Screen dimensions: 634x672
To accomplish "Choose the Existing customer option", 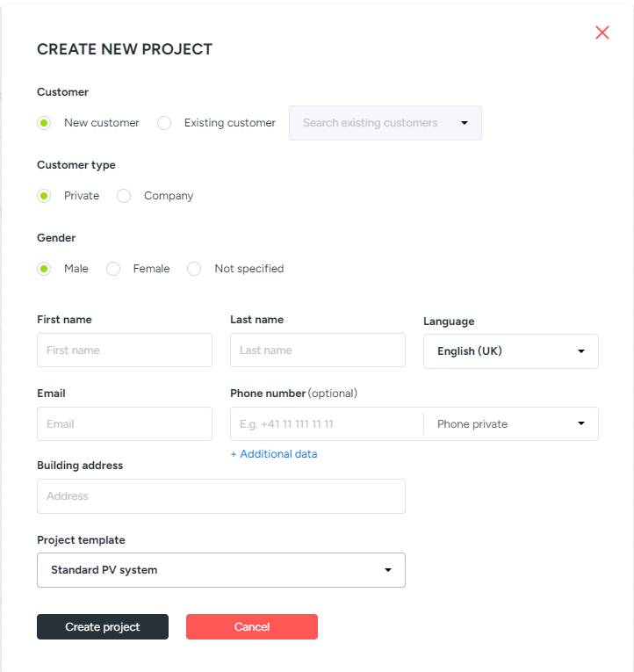I will [x=164, y=123].
